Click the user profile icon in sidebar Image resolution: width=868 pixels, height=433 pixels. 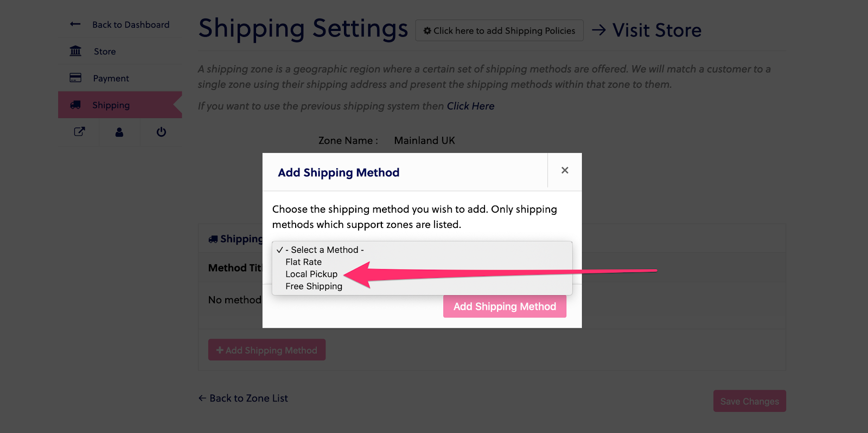click(119, 132)
